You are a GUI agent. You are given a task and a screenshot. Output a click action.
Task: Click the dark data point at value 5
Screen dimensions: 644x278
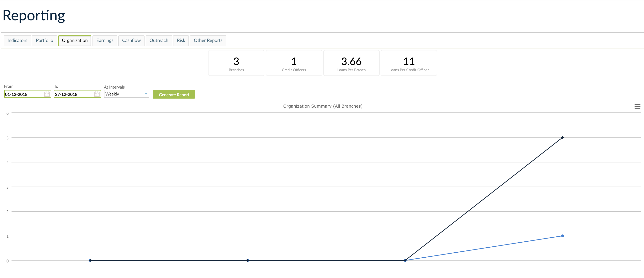tap(562, 137)
